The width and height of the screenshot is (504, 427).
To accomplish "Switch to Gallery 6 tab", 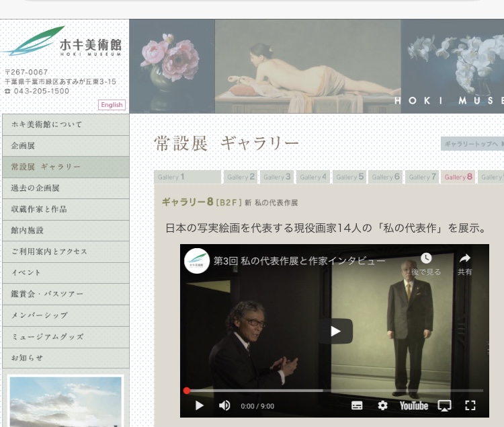I will 386,177.
